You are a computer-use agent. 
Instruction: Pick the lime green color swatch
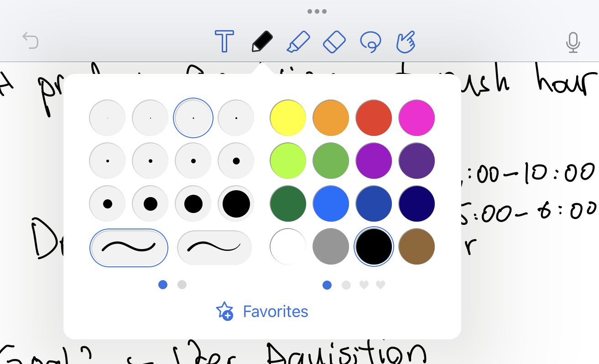pos(288,161)
